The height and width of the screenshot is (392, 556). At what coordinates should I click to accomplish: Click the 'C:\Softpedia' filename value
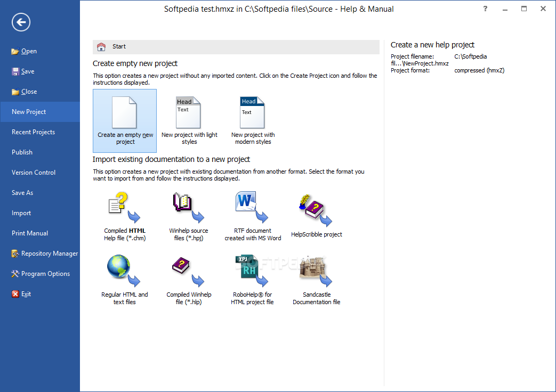[x=471, y=56]
